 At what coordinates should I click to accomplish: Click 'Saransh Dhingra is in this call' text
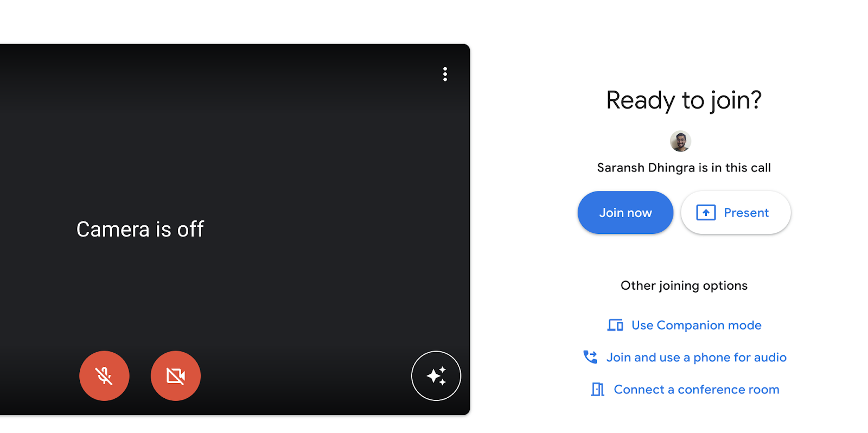coord(684,168)
